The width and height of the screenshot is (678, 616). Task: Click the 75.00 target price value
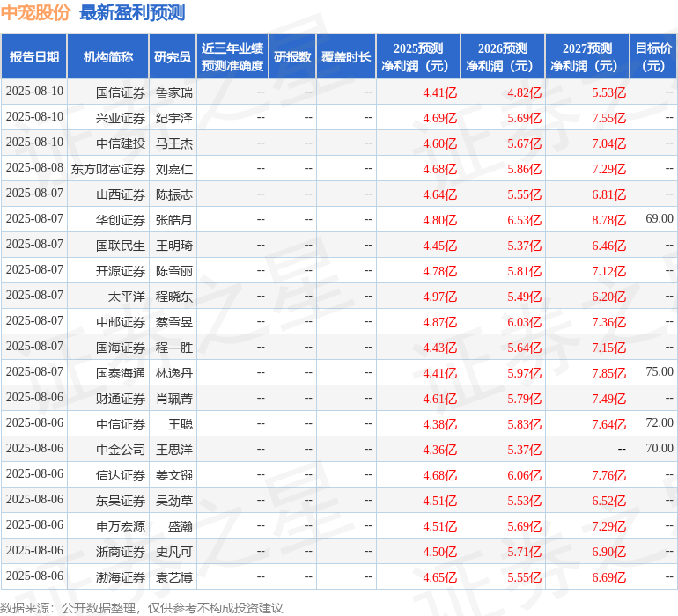pyautogui.click(x=660, y=371)
